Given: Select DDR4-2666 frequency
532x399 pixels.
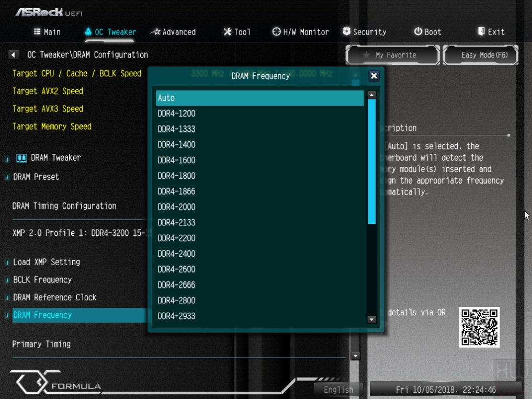Looking at the screenshot, I should pos(259,286).
